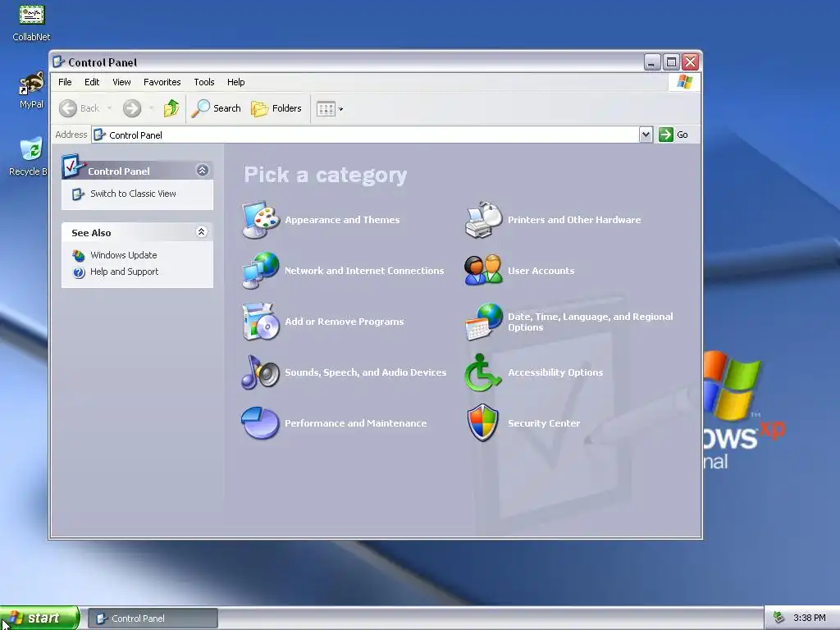Click the Windows Update link

point(123,256)
